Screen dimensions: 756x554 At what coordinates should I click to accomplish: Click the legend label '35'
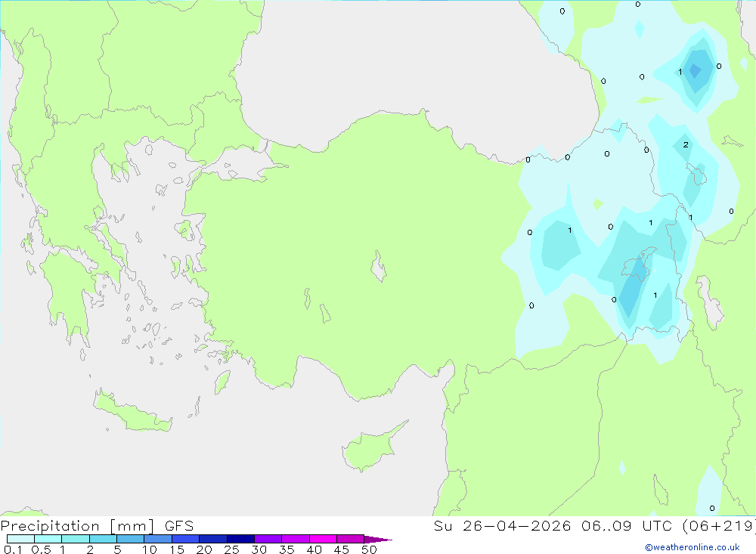[x=287, y=549]
